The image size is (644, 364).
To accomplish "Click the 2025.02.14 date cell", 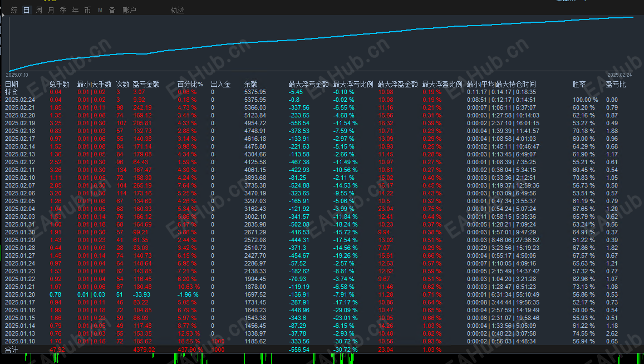I will (x=20, y=147).
